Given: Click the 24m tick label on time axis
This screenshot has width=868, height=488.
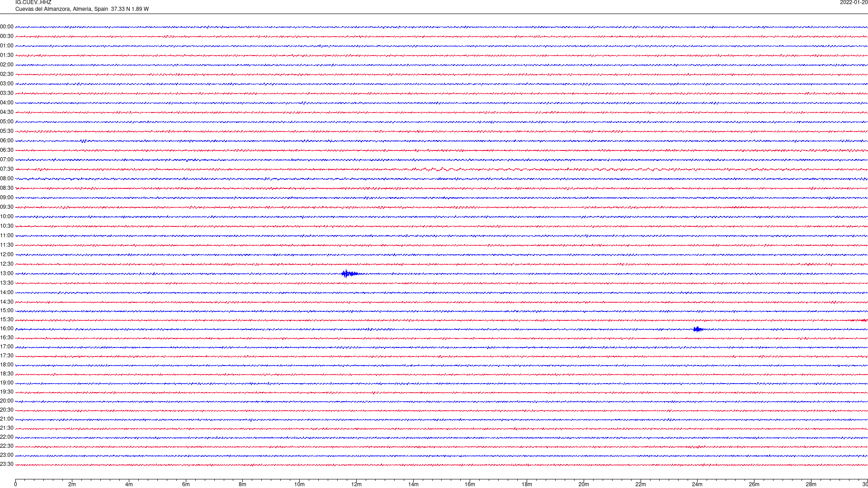Looking at the screenshot, I should click(x=697, y=484).
